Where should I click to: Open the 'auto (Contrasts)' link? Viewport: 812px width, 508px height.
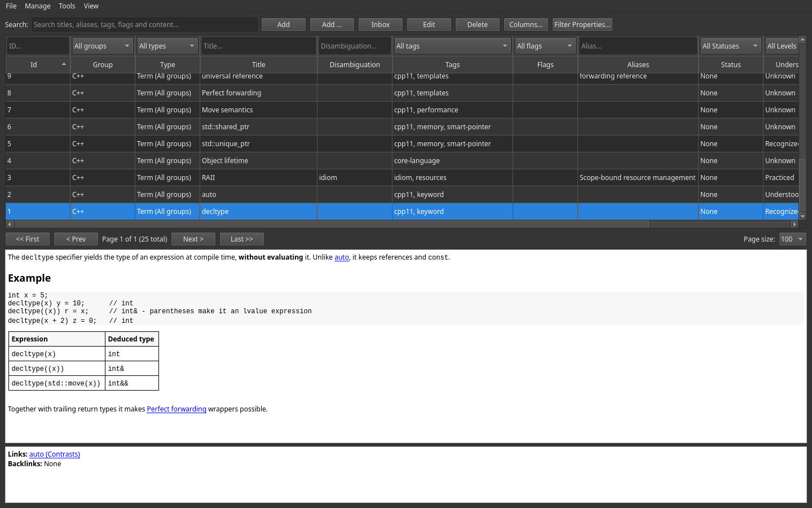pyautogui.click(x=55, y=454)
